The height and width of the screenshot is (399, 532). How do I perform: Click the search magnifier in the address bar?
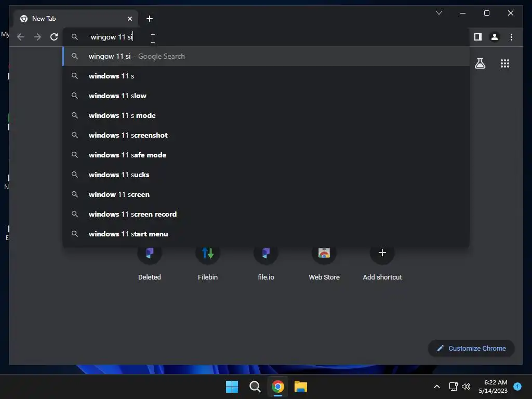point(75,37)
